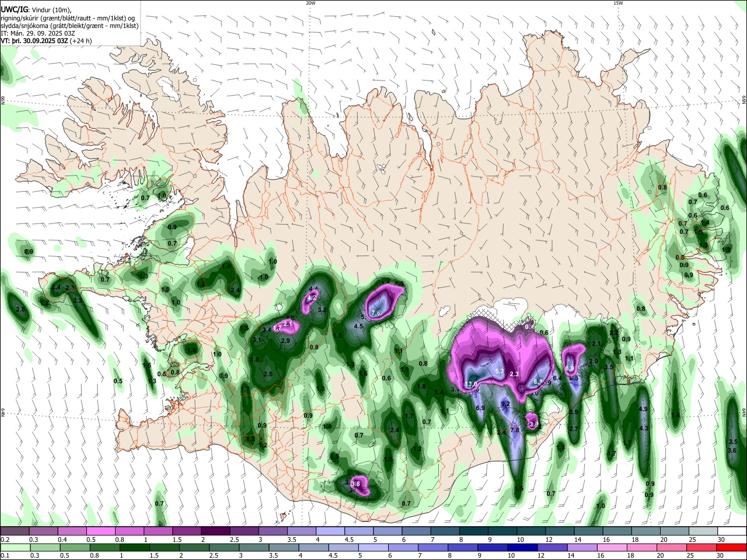Select the bottom legend swatch between 14 and 16
Image resolution: width=747 pixels, height=560 pixels.
tap(582, 547)
